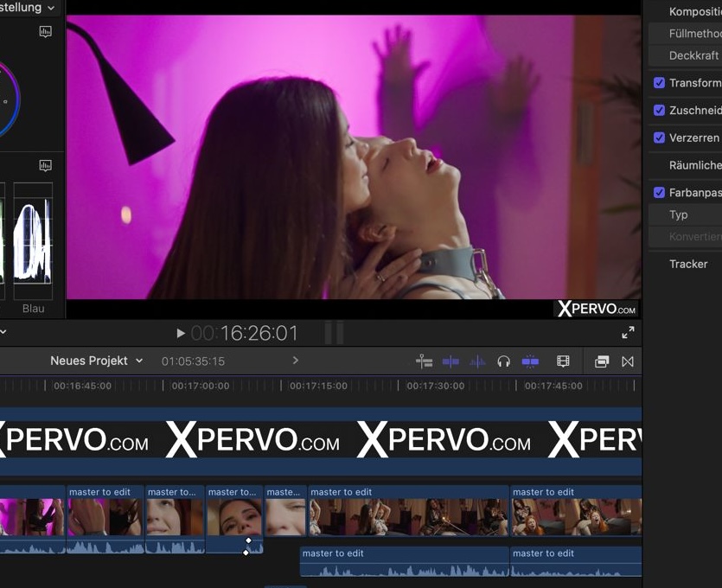Click the Deckkraft row
This screenshot has height=588, width=722.
tap(685, 55)
